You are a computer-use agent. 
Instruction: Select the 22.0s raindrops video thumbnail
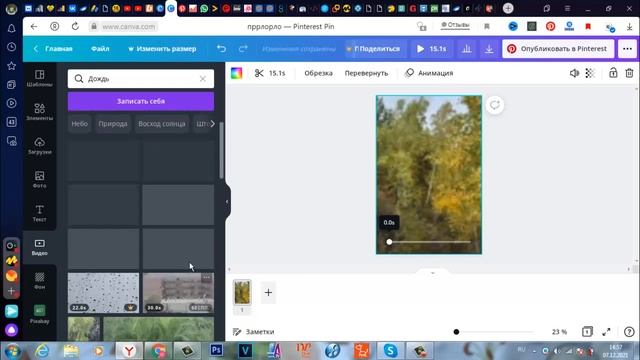point(103,293)
